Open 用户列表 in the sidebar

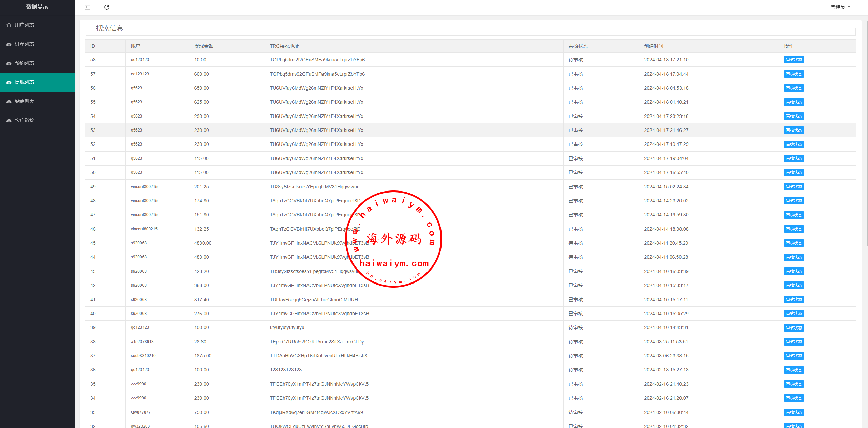click(25, 25)
